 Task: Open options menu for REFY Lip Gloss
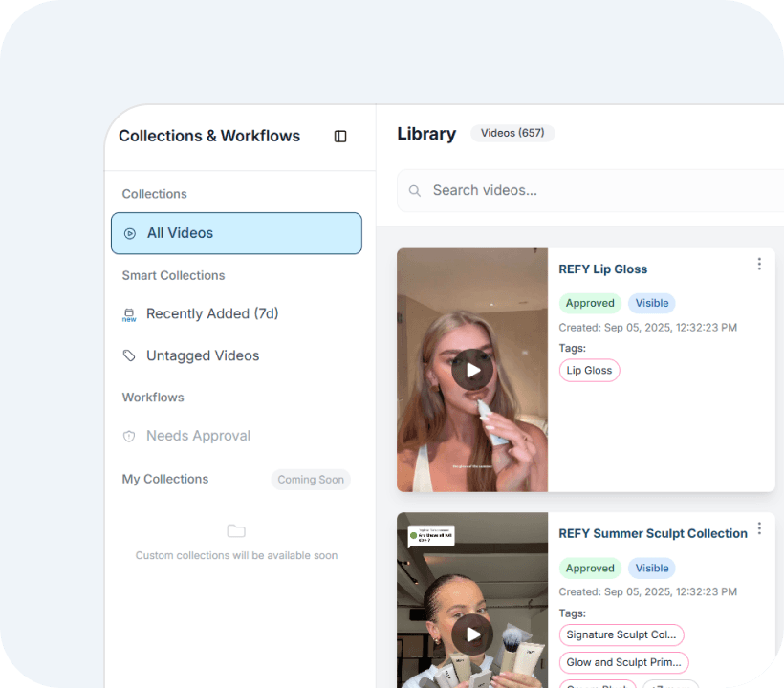(759, 264)
